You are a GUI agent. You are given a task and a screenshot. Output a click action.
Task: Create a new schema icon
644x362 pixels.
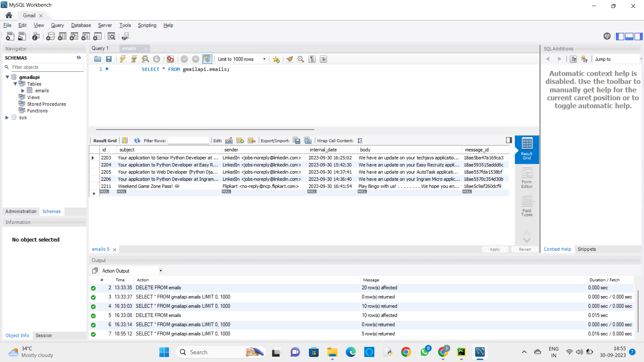click(x=50, y=36)
